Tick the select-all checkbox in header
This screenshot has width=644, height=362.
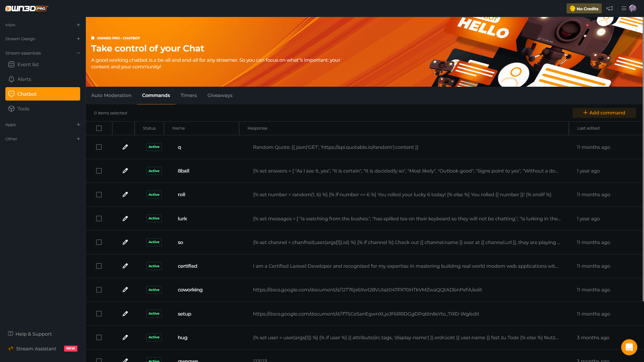click(99, 128)
